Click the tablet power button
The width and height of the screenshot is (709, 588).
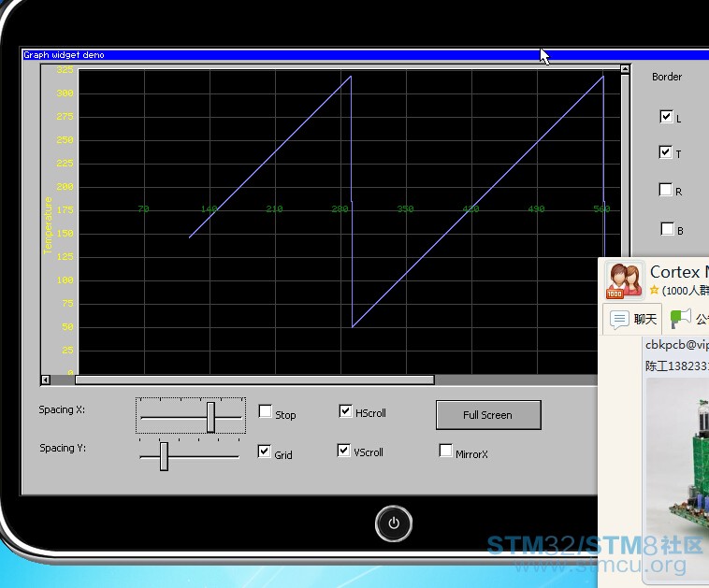394,523
